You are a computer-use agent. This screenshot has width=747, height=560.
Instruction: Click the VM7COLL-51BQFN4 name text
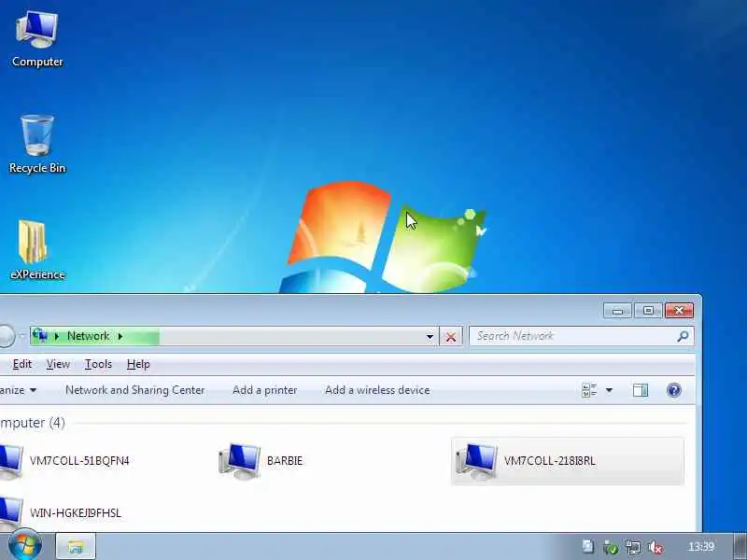click(x=79, y=461)
